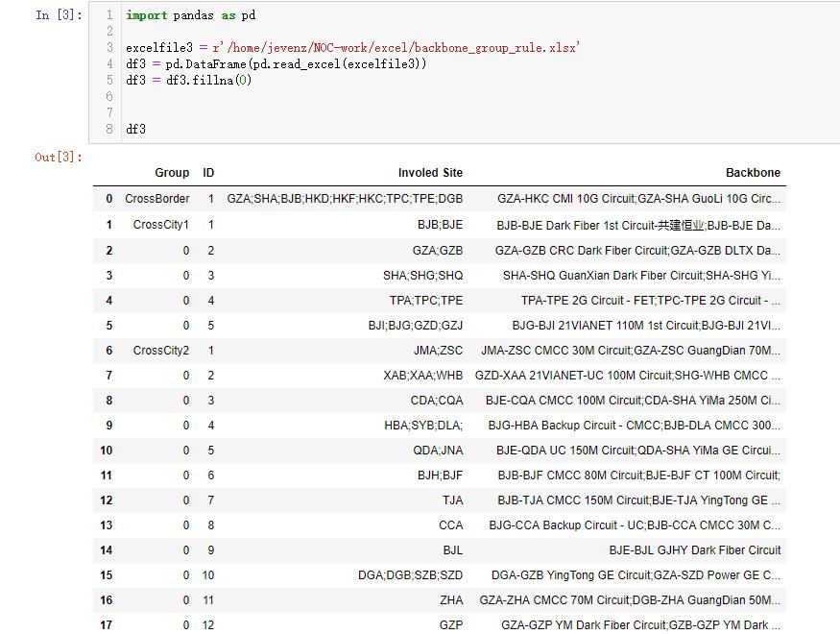Click the GZP site cell
840x634 pixels.
pyautogui.click(x=451, y=625)
